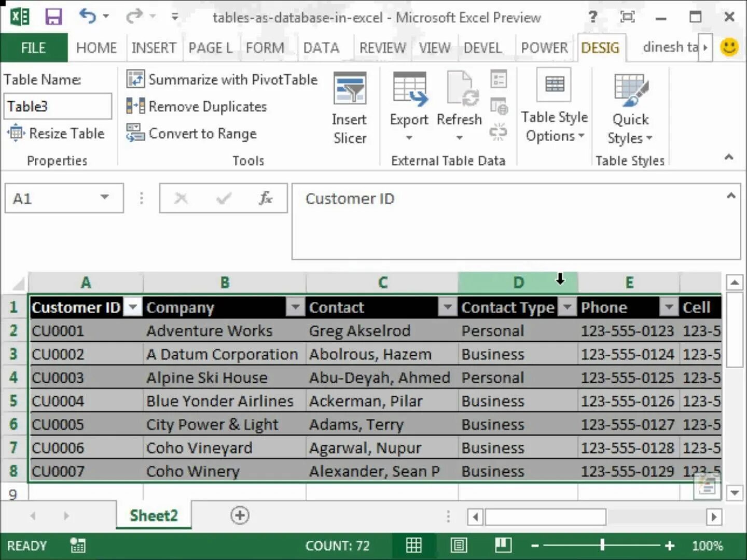747x560 pixels.
Task: Switch to the HOME tab
Action: tap(96, 48)
